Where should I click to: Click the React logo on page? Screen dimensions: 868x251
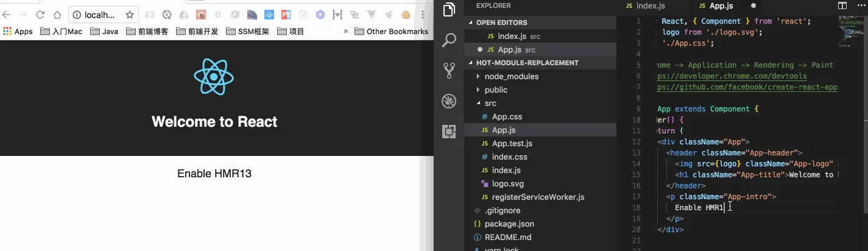point(214,77)
